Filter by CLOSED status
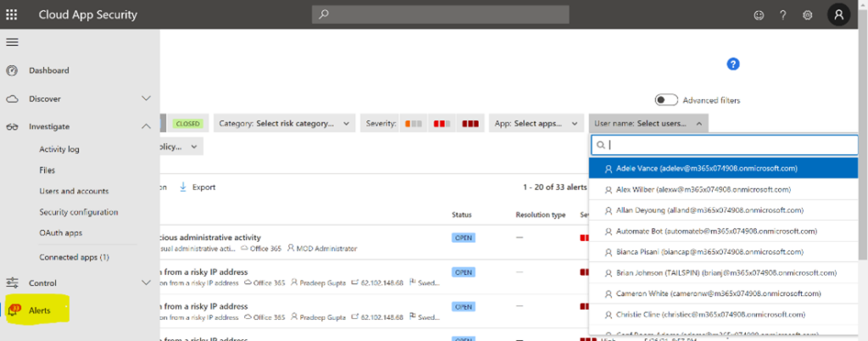868x341 pixels. [187, 124]
